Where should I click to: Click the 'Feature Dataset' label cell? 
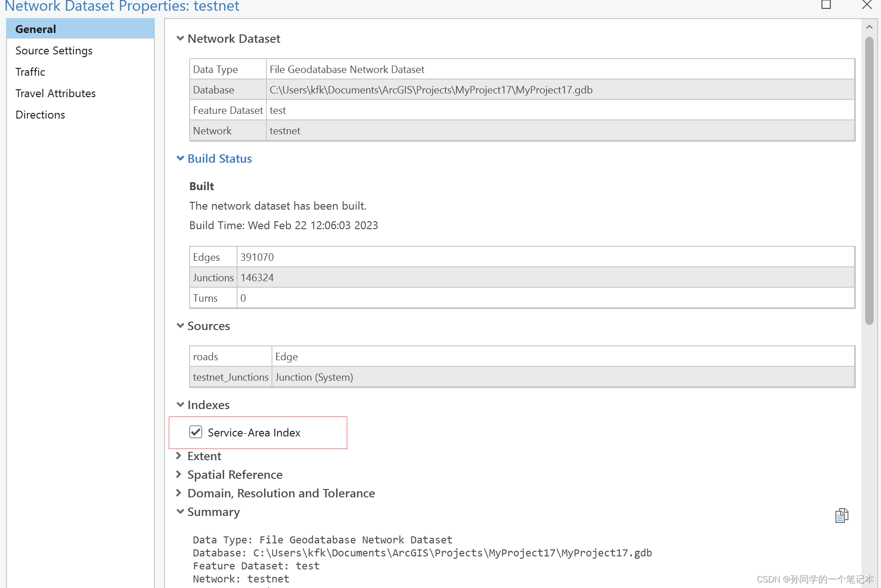click(x=228, y=110)
